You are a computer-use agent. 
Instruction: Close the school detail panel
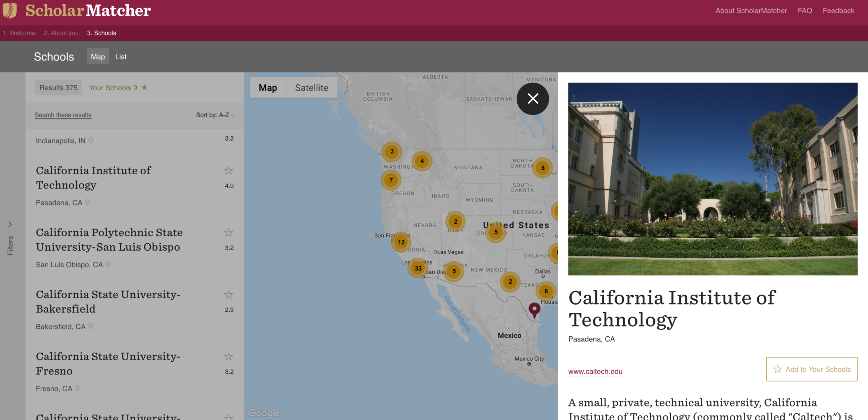point(533,99)
